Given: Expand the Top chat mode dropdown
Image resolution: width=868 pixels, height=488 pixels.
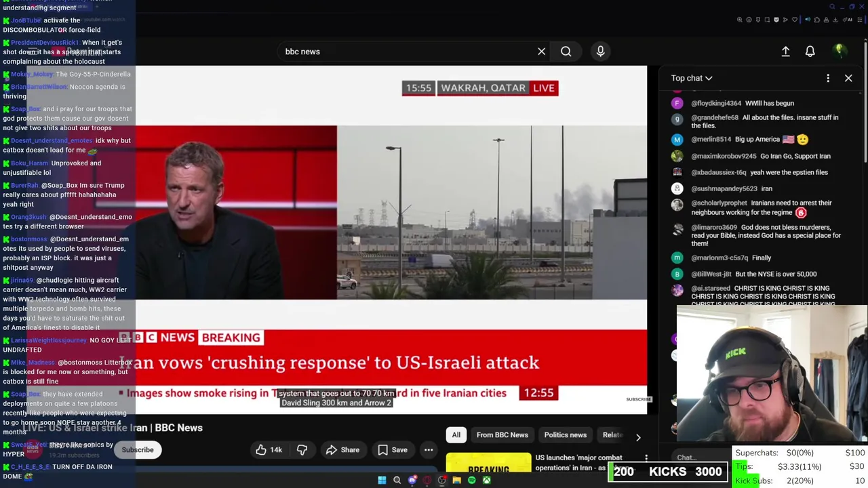Looking at the screenshot, I should [x=692, y=78].
